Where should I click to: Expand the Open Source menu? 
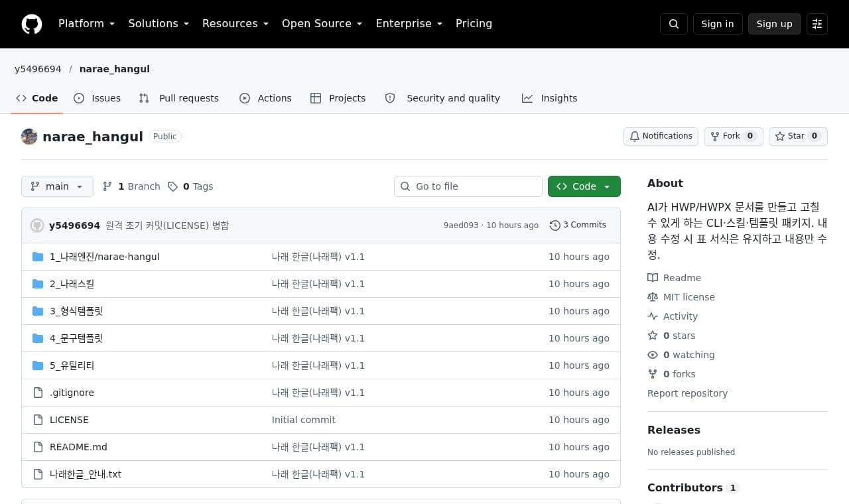click(322, 24)
